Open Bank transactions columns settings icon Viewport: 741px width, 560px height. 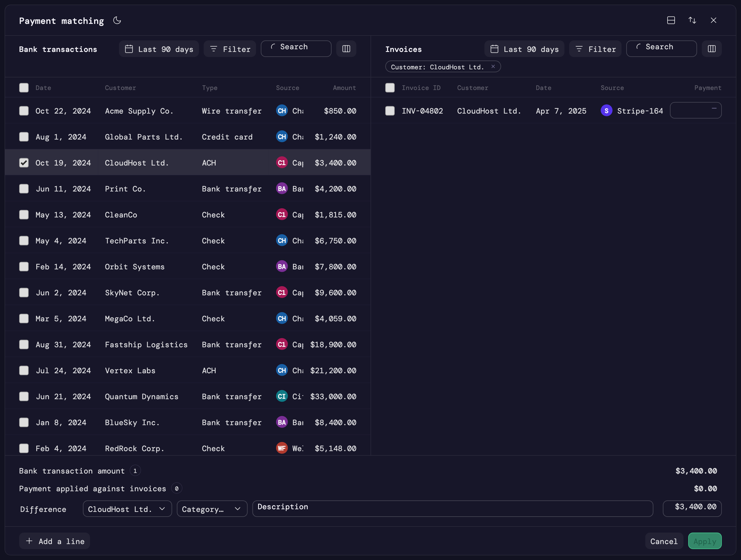(x=346, y=49)
